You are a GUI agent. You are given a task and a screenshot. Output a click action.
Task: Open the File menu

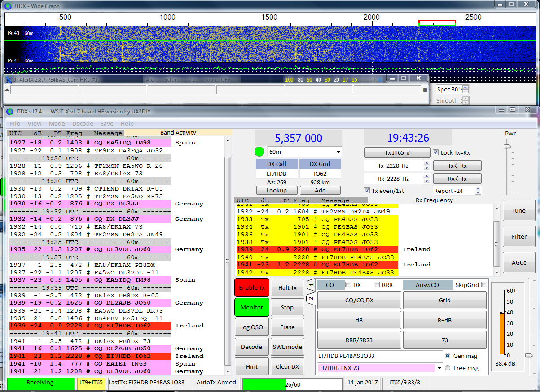(16, 123)
